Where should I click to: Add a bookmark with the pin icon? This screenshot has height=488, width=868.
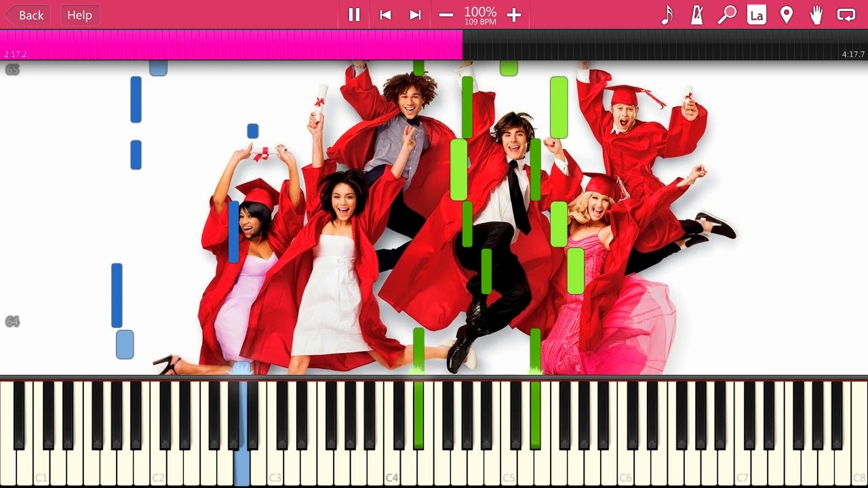[x=787, y=15]
